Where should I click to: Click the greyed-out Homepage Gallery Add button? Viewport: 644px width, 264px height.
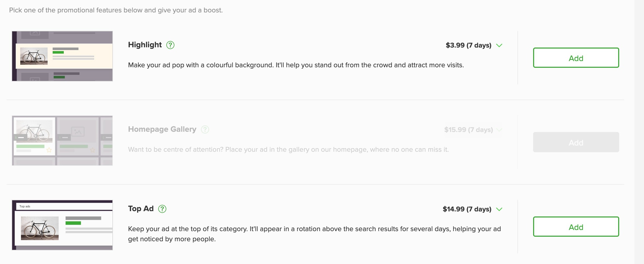click(x=576, y=142)
